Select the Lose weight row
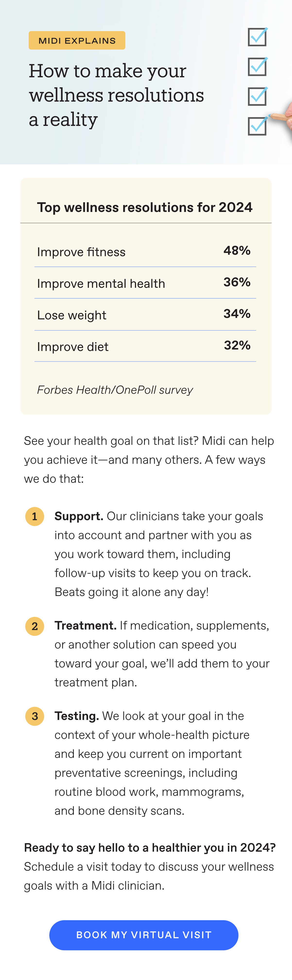 click(145, 315)
